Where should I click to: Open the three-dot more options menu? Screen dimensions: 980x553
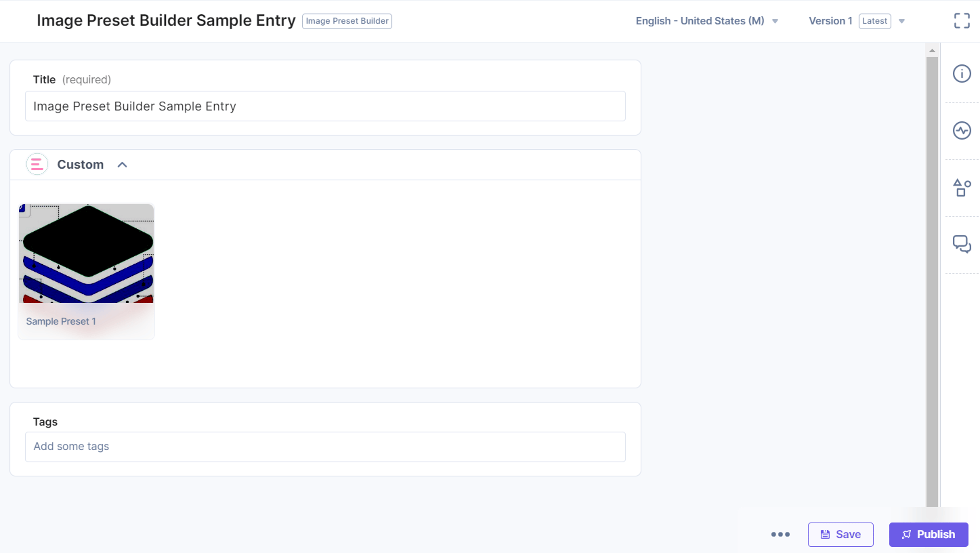pyautogui.click(x=780, y=534)
